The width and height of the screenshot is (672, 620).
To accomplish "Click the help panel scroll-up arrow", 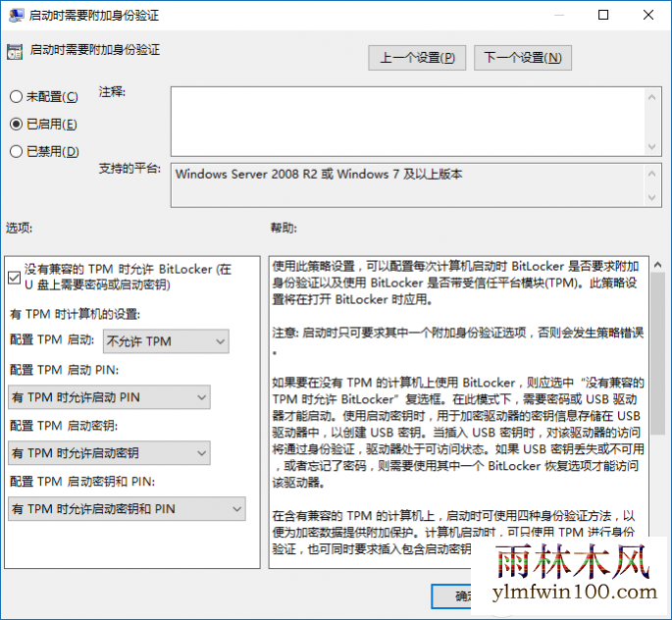I will [x=657, y=265].
